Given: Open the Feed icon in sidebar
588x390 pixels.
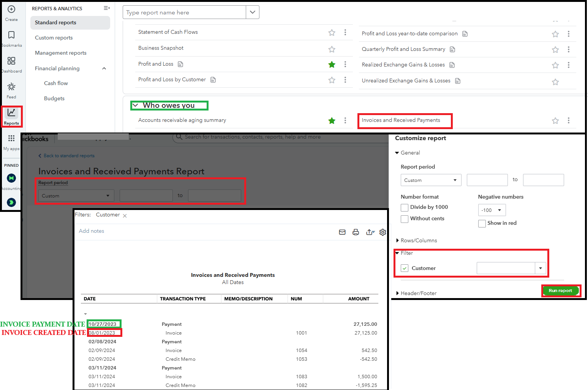Looking at the screenshot, I should [11, 87].
